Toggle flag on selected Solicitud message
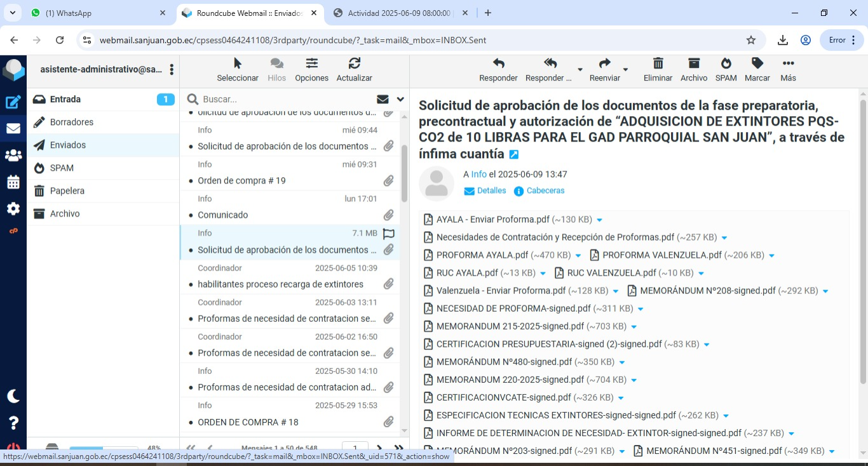Viewport: 868px width, 466px height. [x=389, y=234]
